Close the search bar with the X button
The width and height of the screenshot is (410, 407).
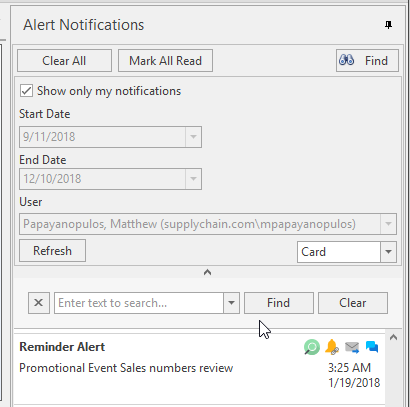39,303
